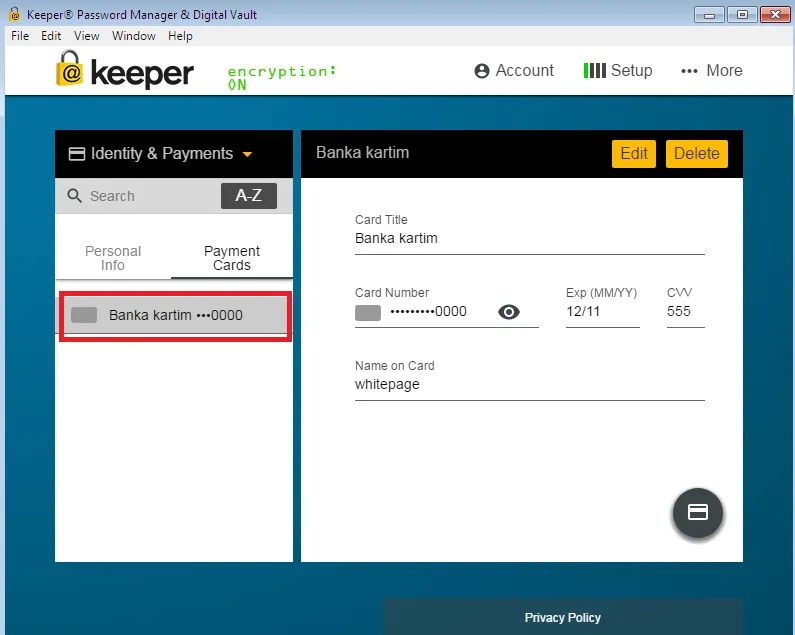Open the Edit menu

pyautogui.click(x=51, y=36)
